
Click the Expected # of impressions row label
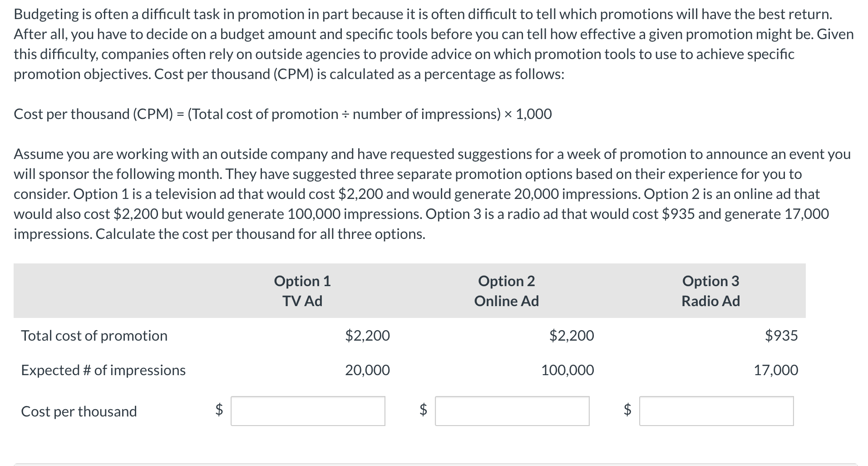(103, 370)
